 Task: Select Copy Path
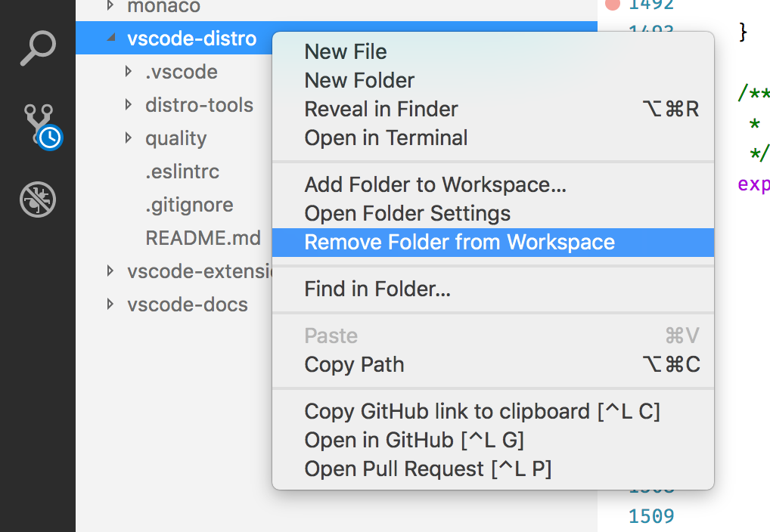pos(353,364)
